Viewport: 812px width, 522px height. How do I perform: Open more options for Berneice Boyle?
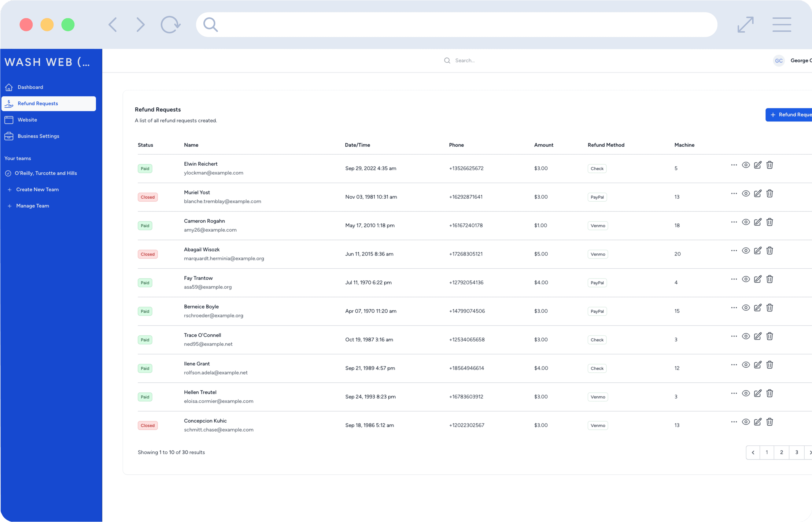pos(734,308)
